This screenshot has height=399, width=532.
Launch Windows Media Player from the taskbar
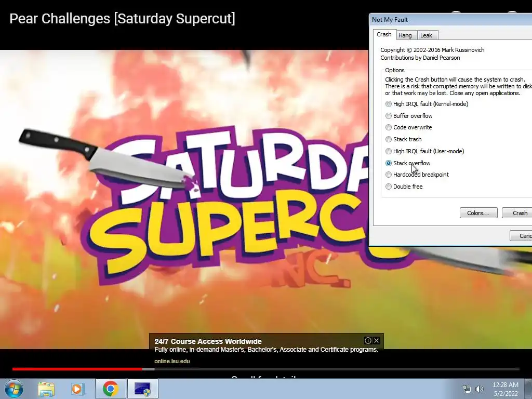pyautogui.click(x=77, y=389)
